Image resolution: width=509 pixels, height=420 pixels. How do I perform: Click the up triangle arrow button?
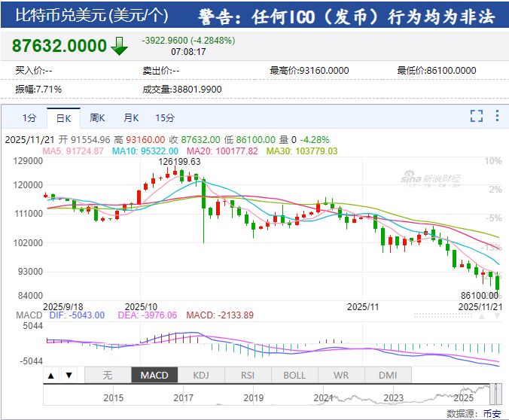[x=51, y=375]
